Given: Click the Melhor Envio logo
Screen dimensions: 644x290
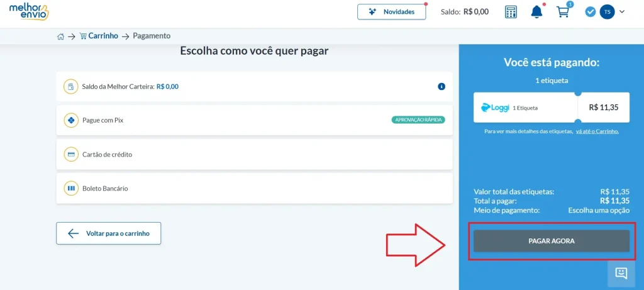Looking at the screenshot, I should (29, 11).
